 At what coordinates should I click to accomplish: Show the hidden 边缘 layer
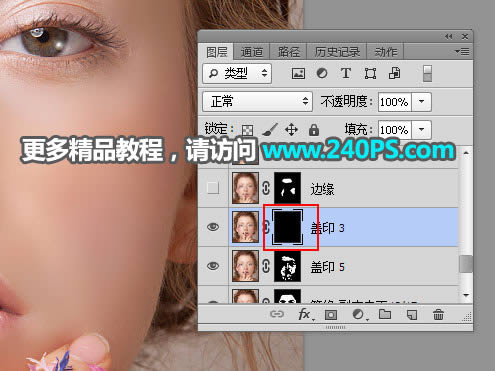(x=213, y=188)
